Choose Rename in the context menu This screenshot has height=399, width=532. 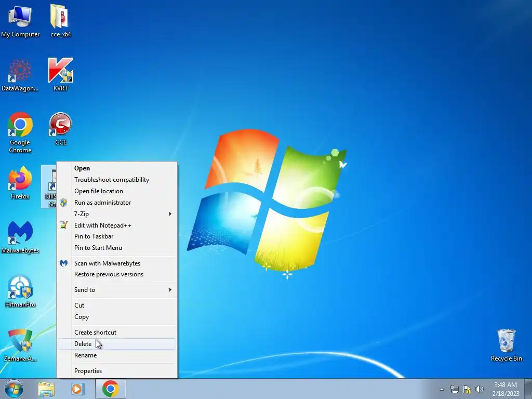[117, 355]
